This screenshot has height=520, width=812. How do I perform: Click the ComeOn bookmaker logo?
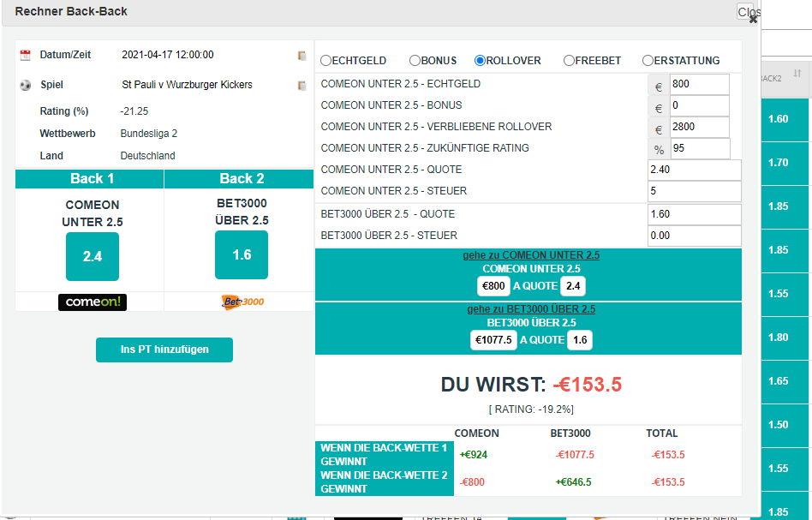click(x=93, y=302)
